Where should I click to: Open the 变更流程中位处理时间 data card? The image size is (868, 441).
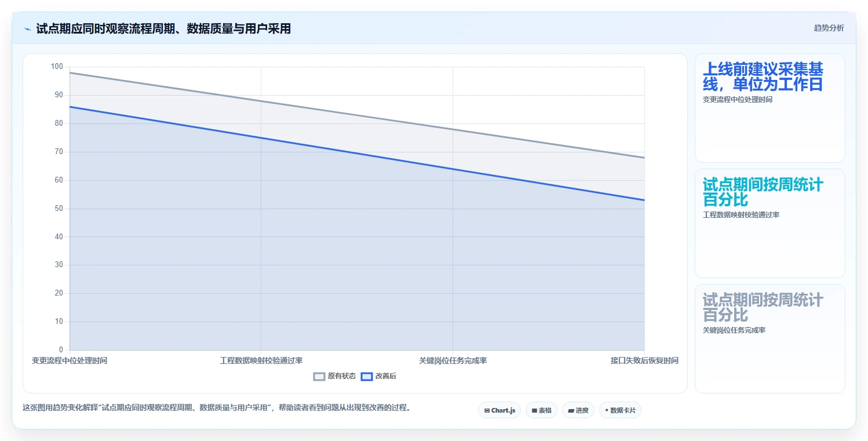point(770,108)
